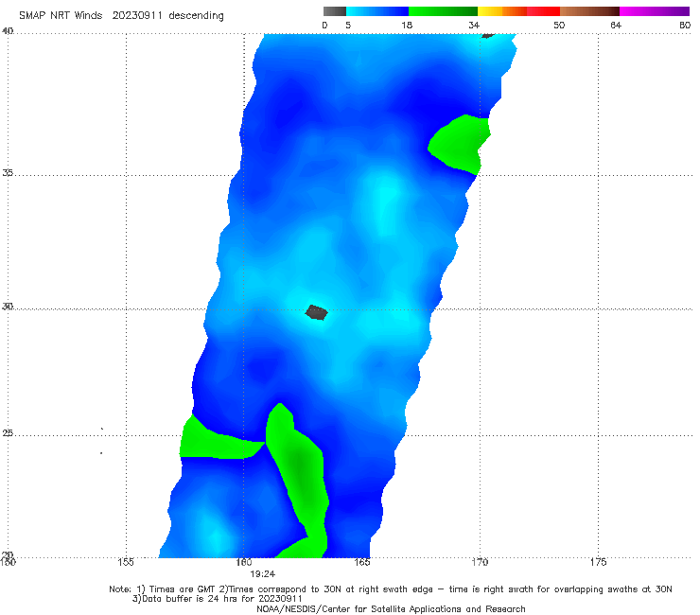Click the gray segment of the color bar
Screen dimensions: 700x615
[x=335, y=11]
